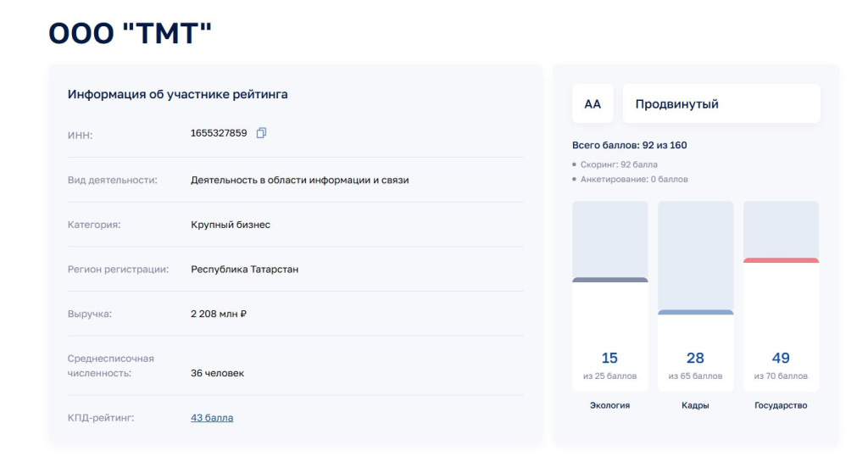Click the AA rating badge
868x462 pixels.
(x=593, y=104)
